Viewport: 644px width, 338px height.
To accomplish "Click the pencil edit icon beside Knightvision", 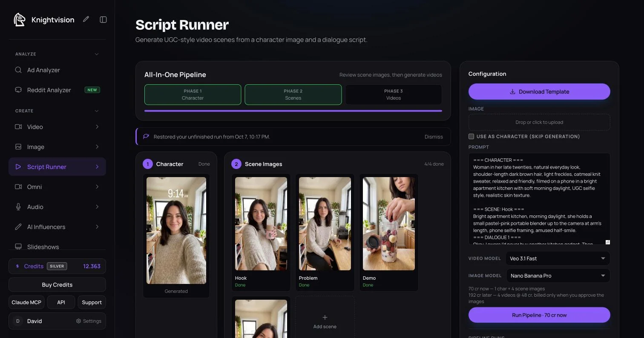I will tap(86, 19).
